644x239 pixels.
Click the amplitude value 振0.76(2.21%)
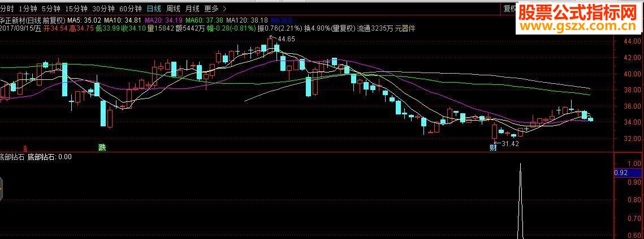(x=280, y=29)
